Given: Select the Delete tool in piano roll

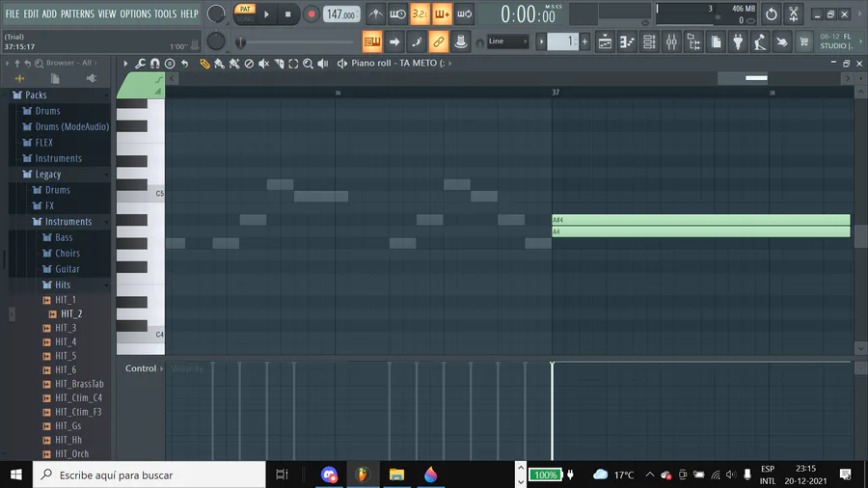Looking at the screenshot, I should pyautogui.click(x=249, y=64).
